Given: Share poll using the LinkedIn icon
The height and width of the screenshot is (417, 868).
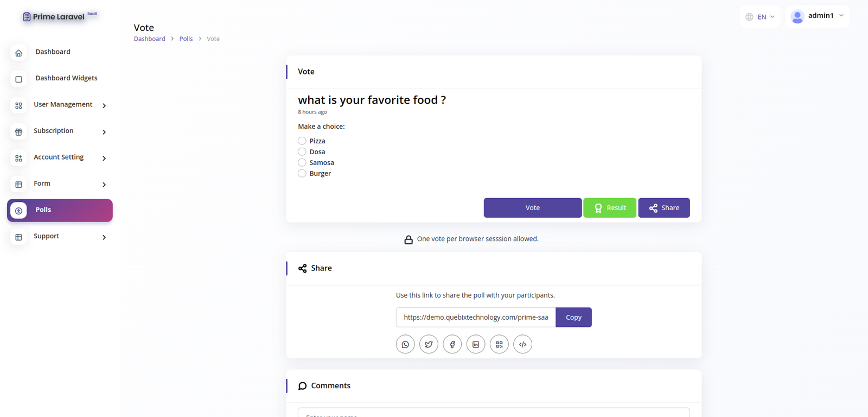Looking at the screenshot, I should click(476, 344).
